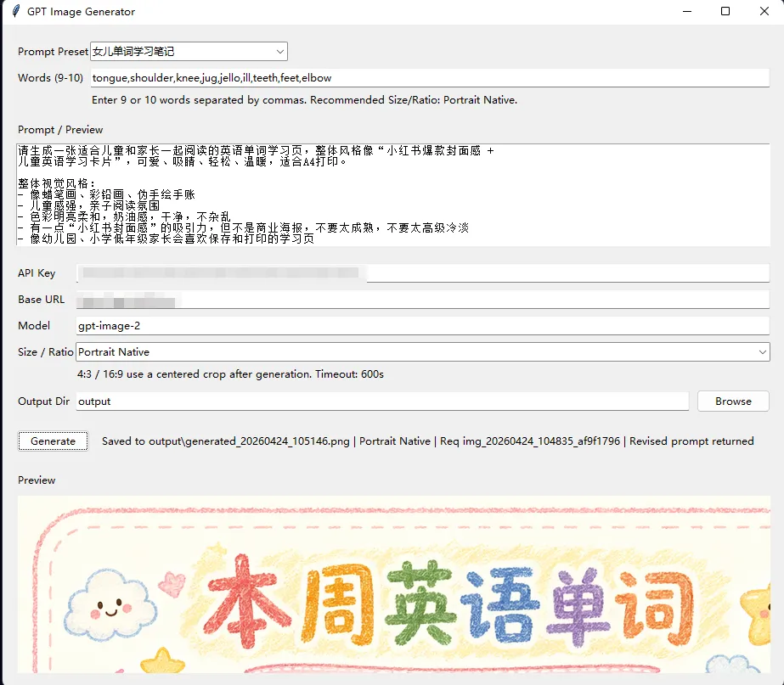Viewport: 784px width, 685px height.
Task: Focus the Model field containing gpt-image-2
Action: click(x=422, y=326)
